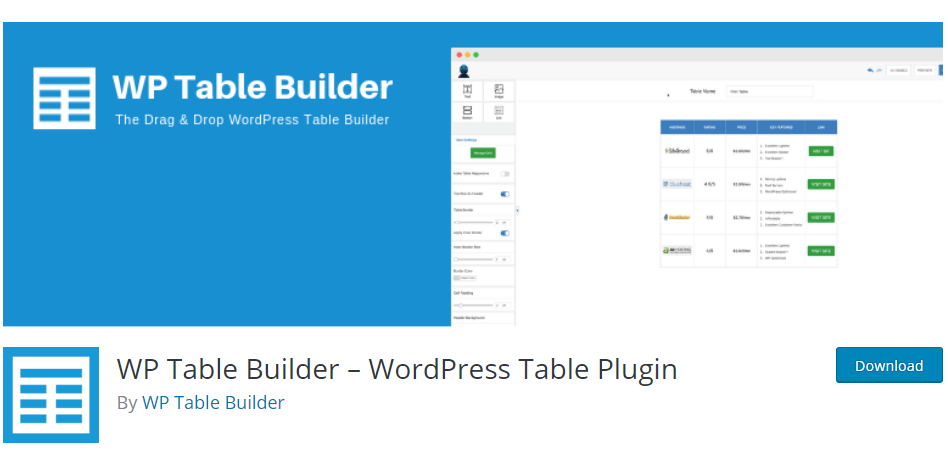Collapse the settings sidebar with its edge arrow

tap(518, 211)
